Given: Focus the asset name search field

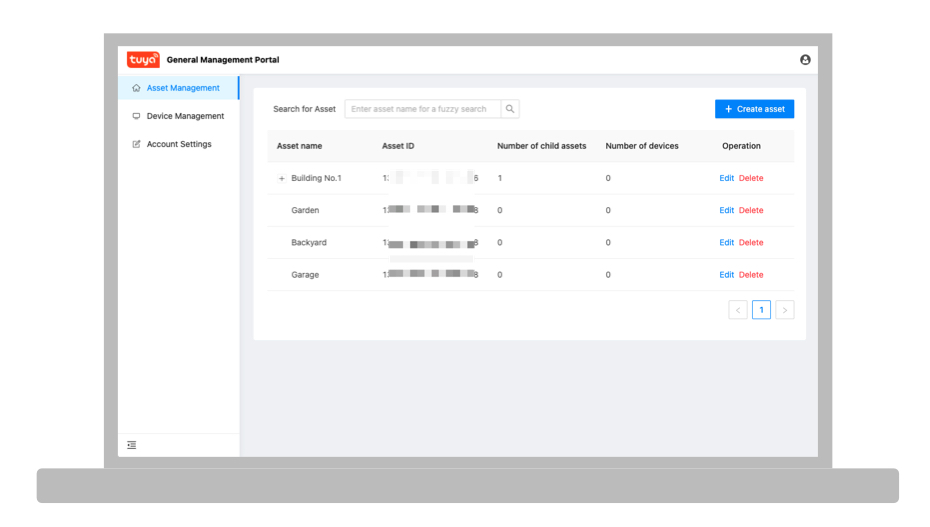Looking at the screenshot, I should (x=422, y=109).
